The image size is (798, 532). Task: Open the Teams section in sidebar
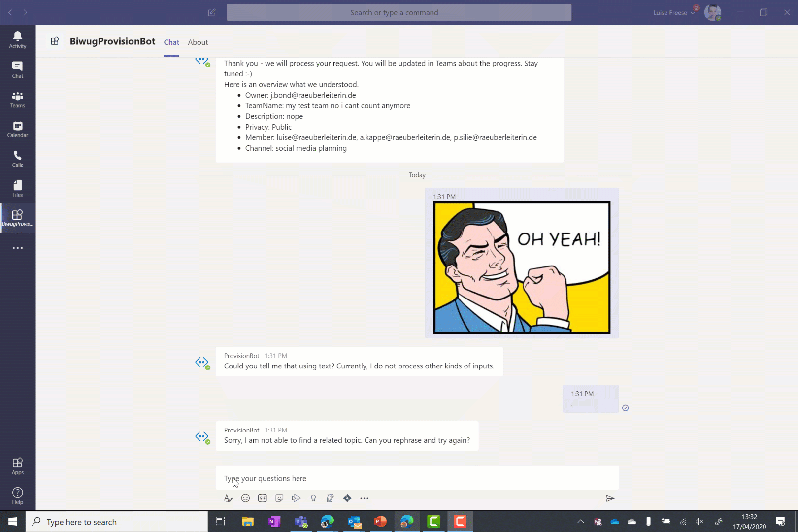click(18, 100)
